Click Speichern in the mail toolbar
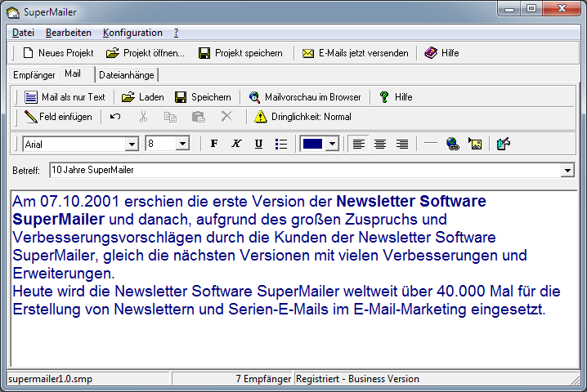 pos(203,97)
